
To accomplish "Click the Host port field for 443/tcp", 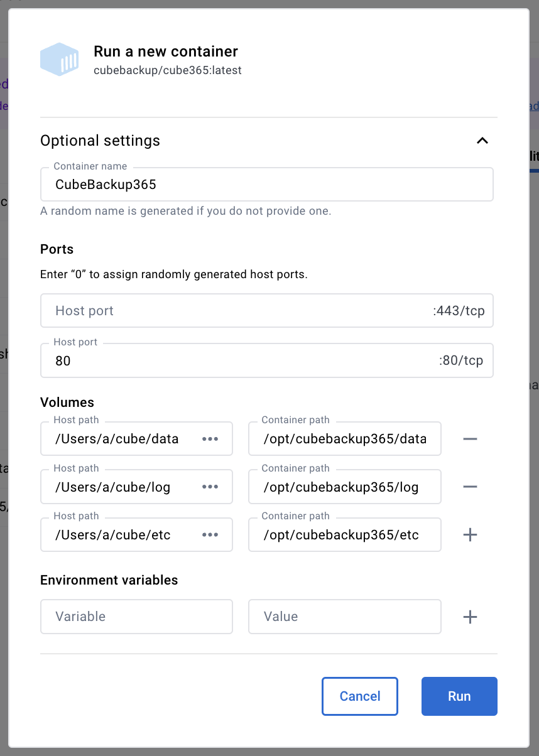I will 266,310.
